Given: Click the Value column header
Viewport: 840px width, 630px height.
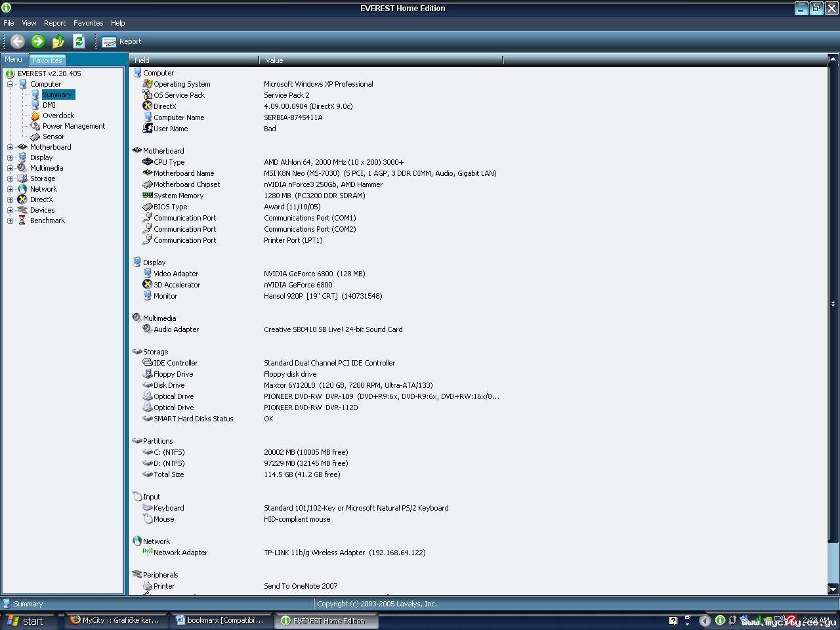Looking at the screenshot, I should 381,60.
